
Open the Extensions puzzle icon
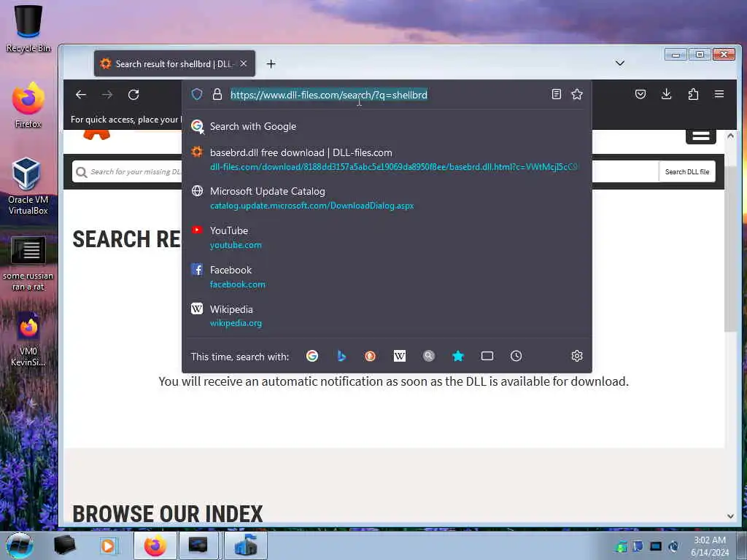click(693, 94)
